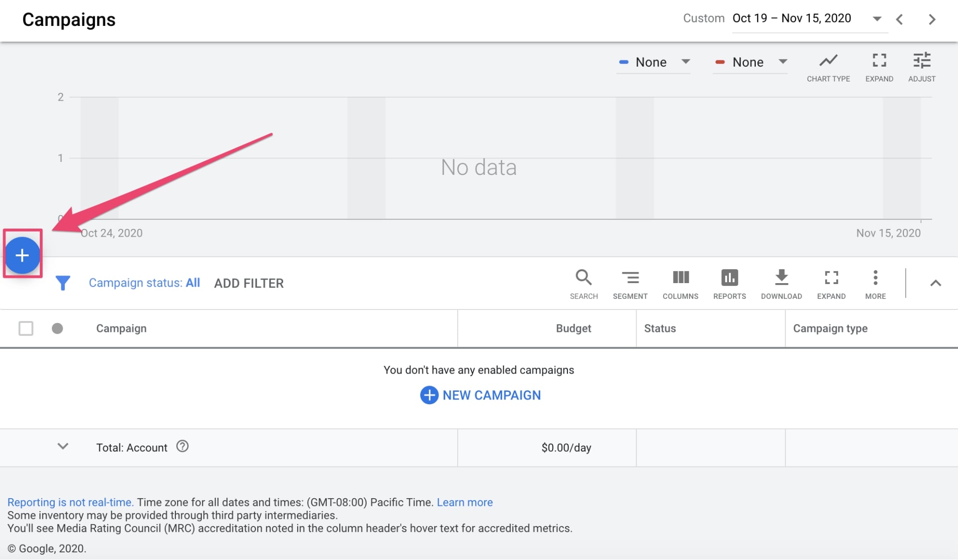Expand the chart to full screen
The height and width of the screenshot is (560, 958).
(879, 67)
